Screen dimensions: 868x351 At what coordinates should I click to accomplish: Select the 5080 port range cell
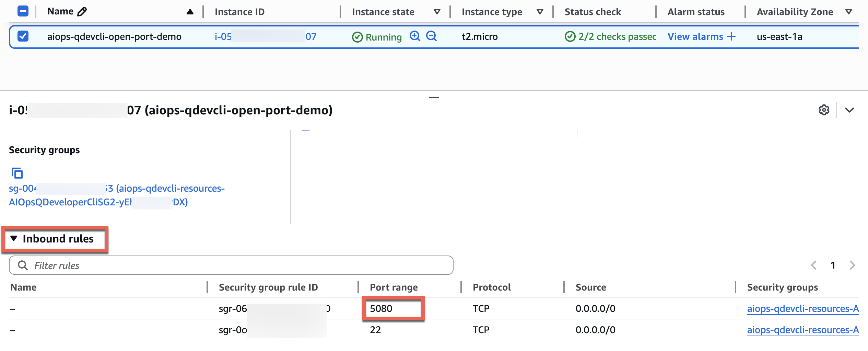click(x=381, y=308)
